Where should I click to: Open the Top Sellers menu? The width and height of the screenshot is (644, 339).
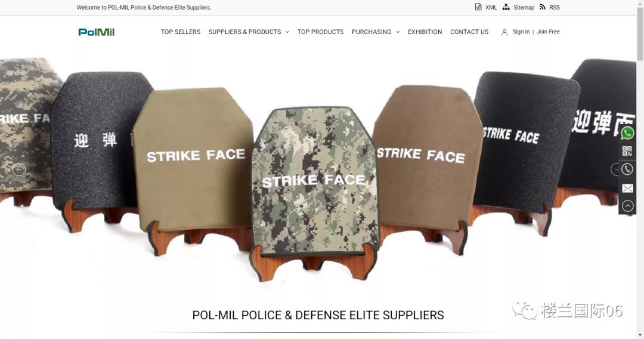pyautogui.click(x=181, y=32)
